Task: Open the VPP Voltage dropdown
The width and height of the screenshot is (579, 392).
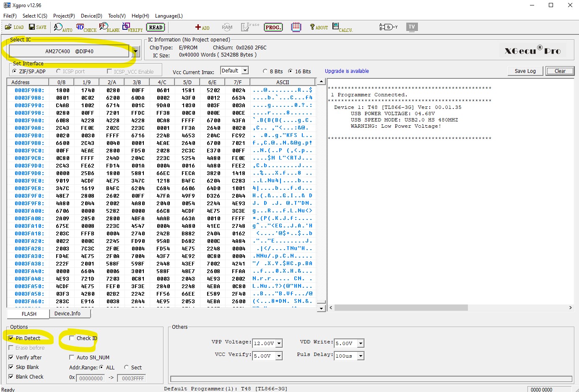Action: coord(279,343)
